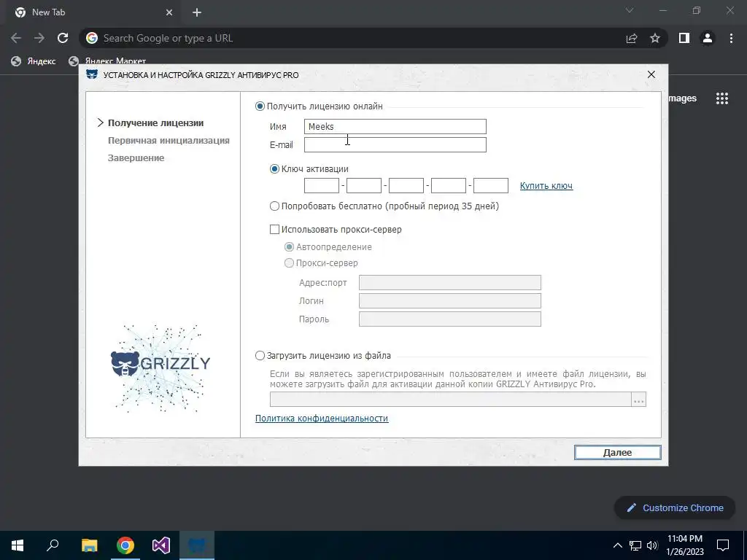The image size is (747, 560).
Task: Click Chrome back navigation arrow
Action: pos(16,38)
